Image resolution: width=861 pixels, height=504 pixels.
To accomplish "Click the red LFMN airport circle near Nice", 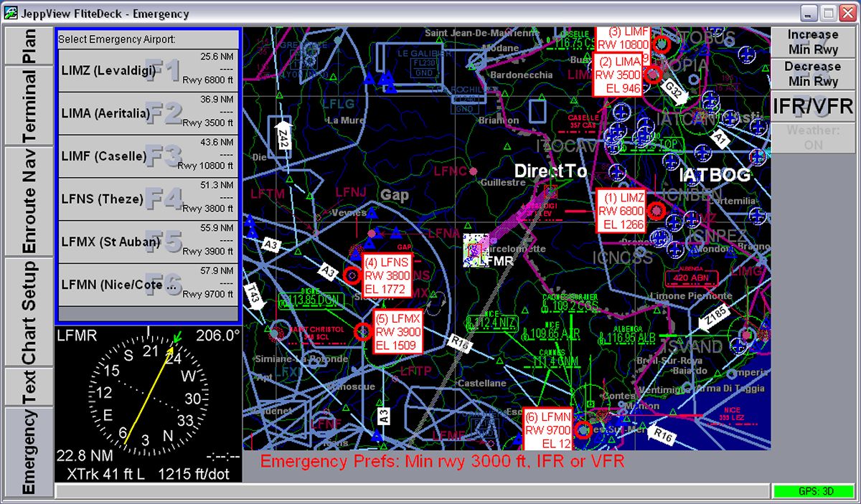I will (583, 430).
